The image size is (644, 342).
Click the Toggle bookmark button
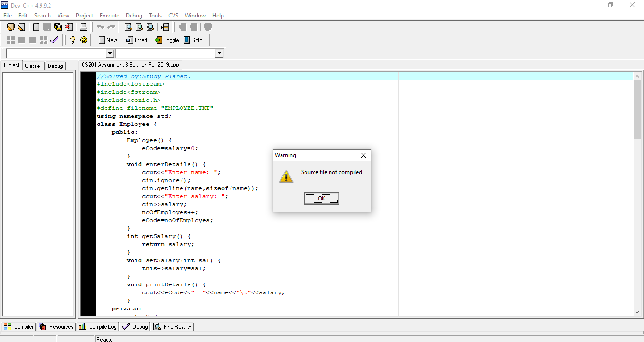tap(167, 40)
